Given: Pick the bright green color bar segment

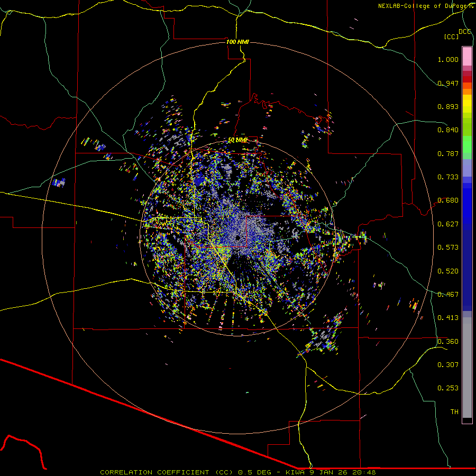Looking at the screenshot, I should (467, 144).
